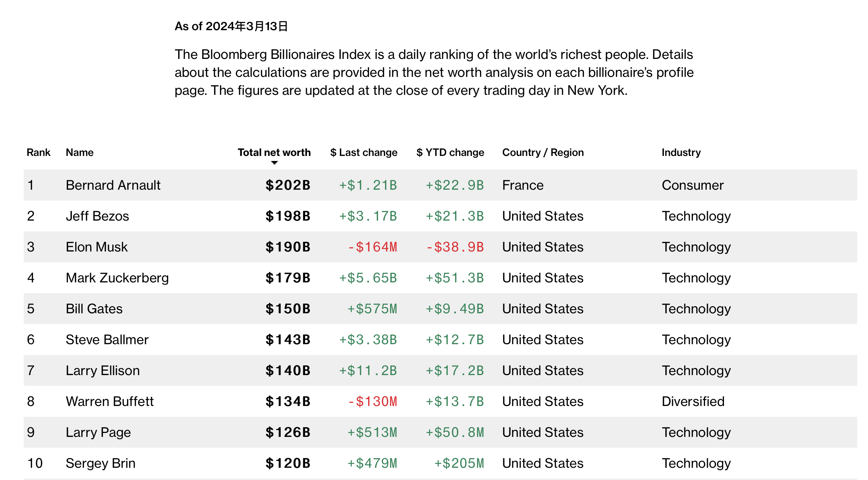Open Elon Musk's profile
868x480 pixels.
pyautogui.click(x=97, y=247)
